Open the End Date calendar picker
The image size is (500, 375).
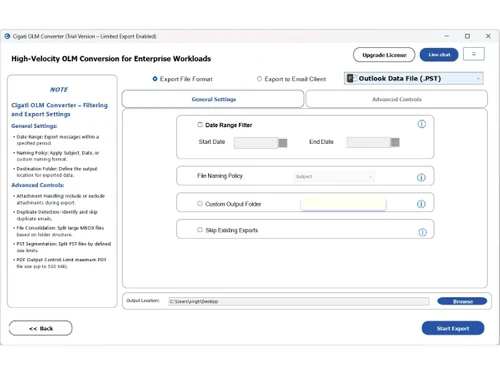click(395, 142)
